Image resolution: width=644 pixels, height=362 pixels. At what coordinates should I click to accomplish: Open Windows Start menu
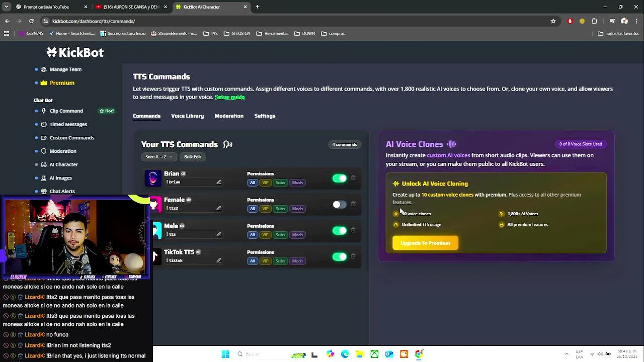click(225, 354)
